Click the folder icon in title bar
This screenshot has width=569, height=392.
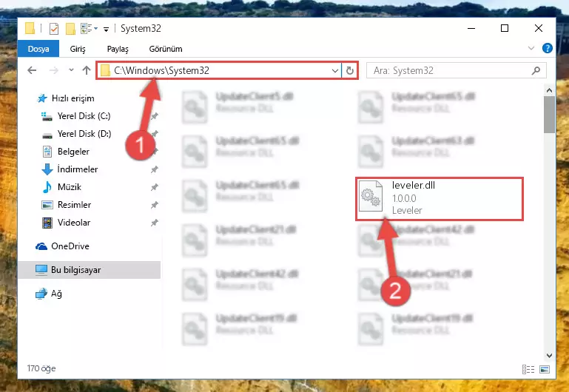click(x=30, y=28)
